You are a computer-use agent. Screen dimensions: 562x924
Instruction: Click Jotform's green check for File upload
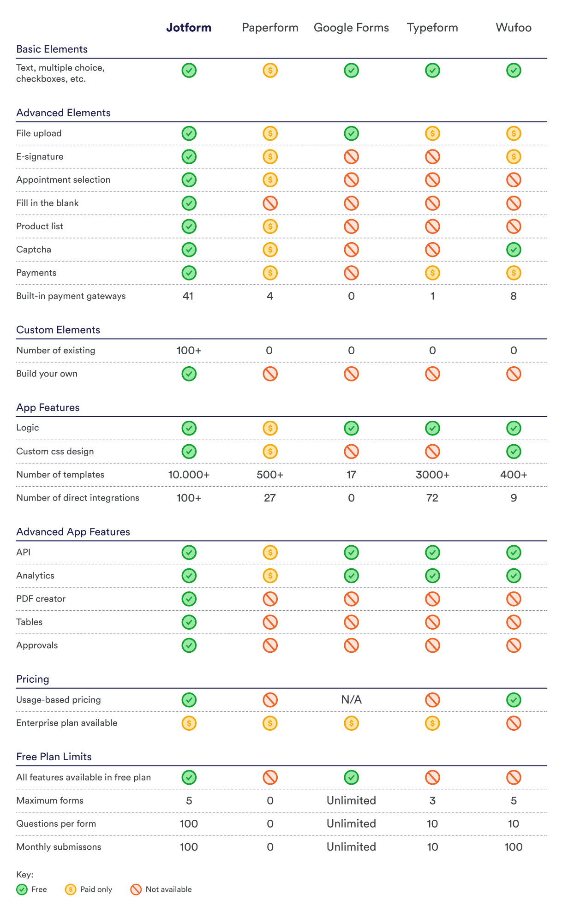tap(189, 133)
